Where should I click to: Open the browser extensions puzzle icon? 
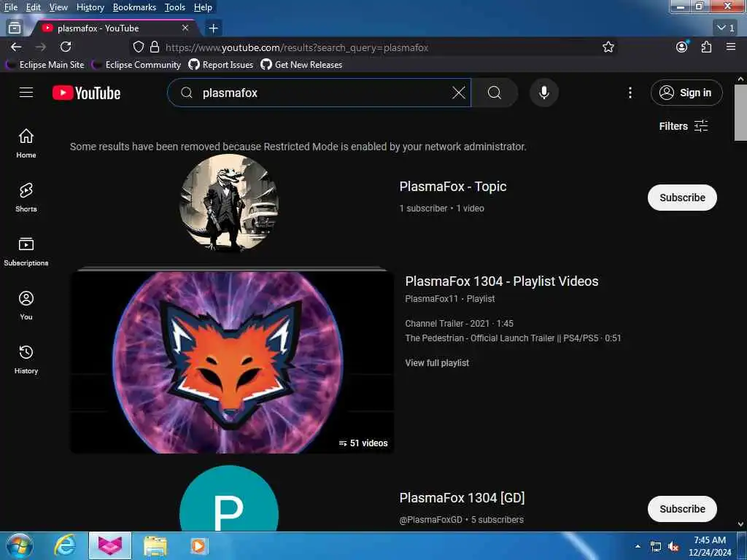pyautogui.click(x=706, y=47)
